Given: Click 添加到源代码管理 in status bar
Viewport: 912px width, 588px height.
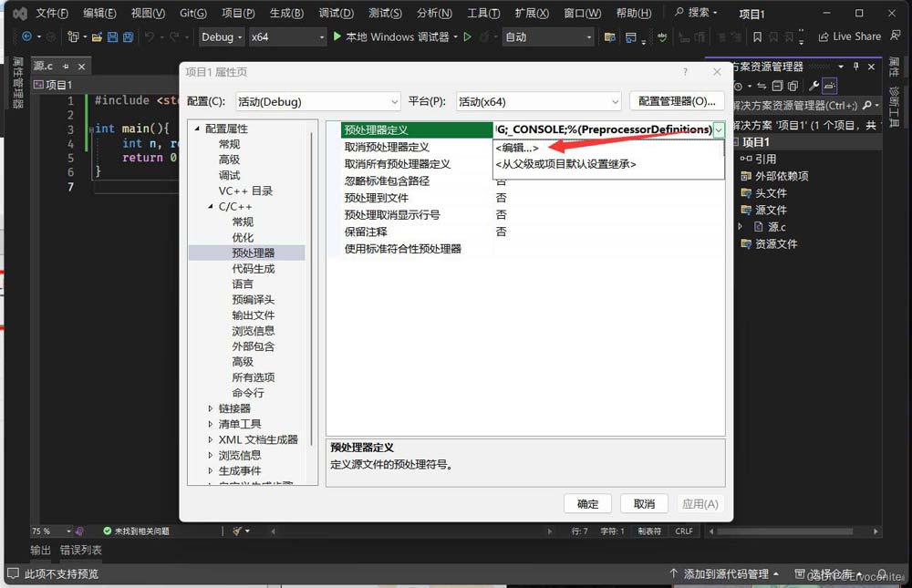Looking at the screenshot, I should click(724, 574).
